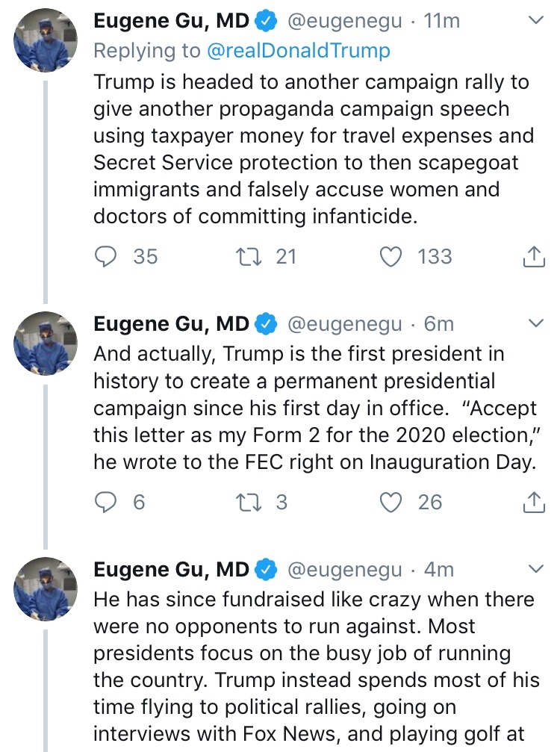
Task: Reply to the campaign rally tweet
Action: 108,256
